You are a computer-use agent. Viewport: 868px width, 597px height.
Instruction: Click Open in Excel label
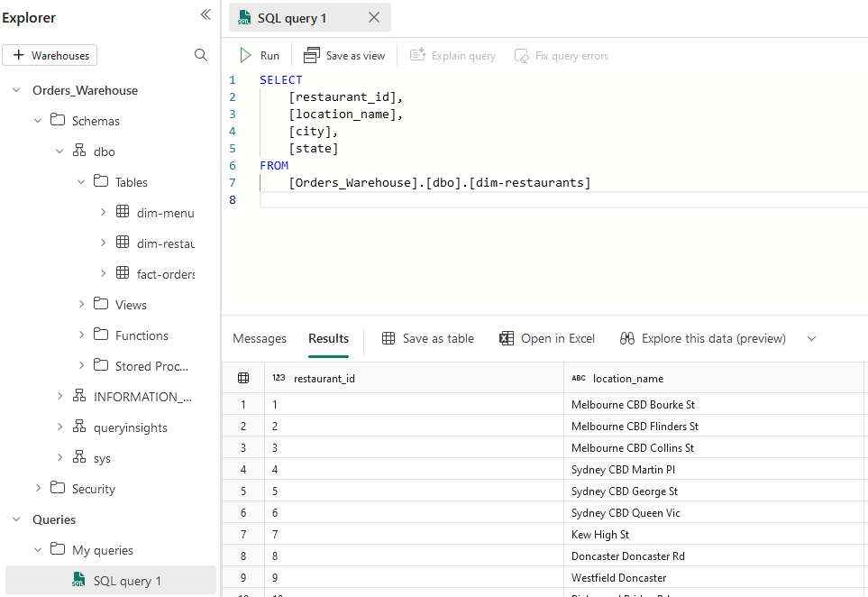(557, 338)
